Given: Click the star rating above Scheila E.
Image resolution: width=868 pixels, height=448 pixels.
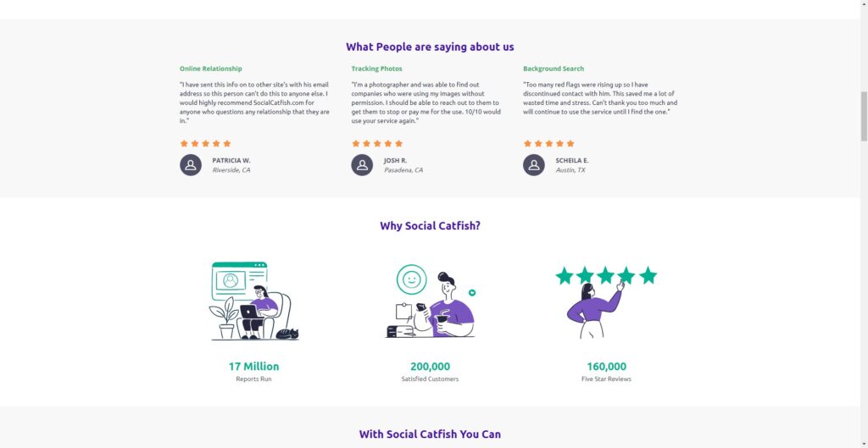Looking at the screenshot, I should point(549,144).
